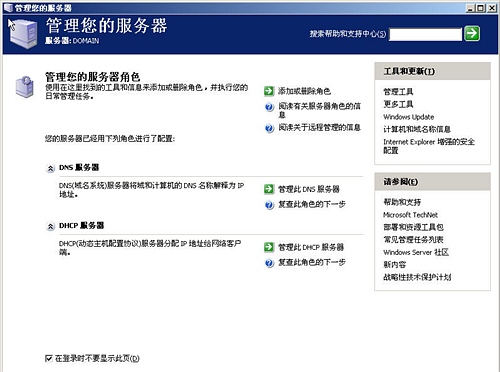Viewport: 500px width, 372px height.
Task: Click the 搜索帮助和支持中心(S) label
Action: [348, 34]
